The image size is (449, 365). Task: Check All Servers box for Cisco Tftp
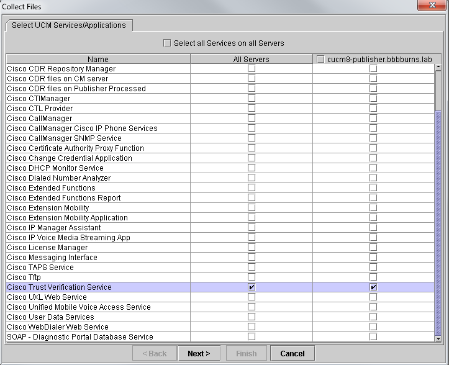(x=252, y=277)
